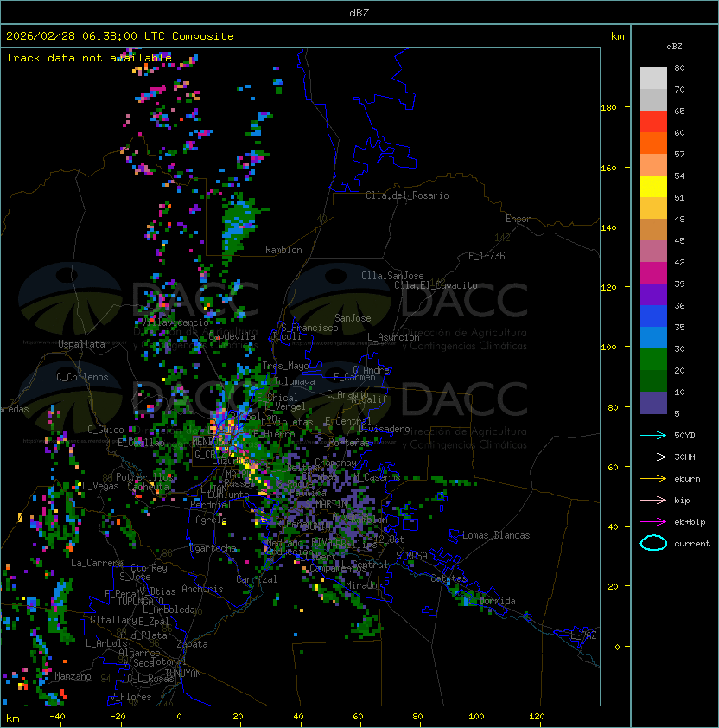
Task: Click the 'eburn' legend label
Action: 687,479
